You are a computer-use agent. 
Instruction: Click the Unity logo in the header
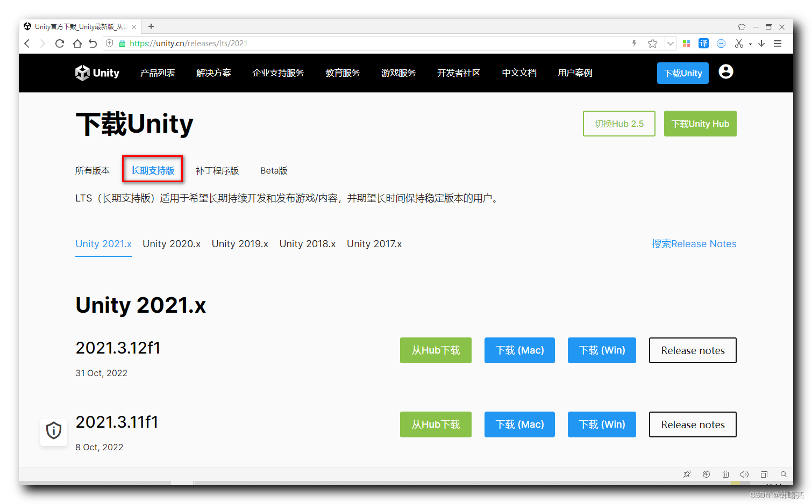pyautogui.click(x=97, y=73)
